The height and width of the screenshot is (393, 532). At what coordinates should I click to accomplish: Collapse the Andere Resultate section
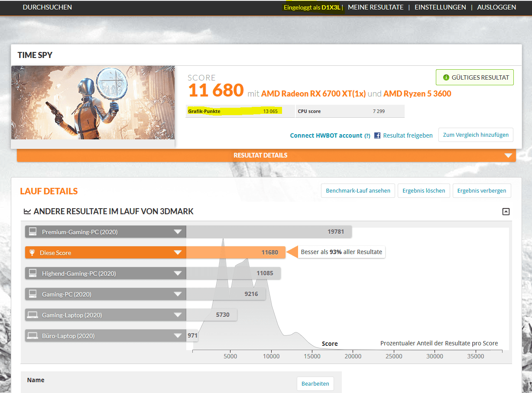click(506, 212)
